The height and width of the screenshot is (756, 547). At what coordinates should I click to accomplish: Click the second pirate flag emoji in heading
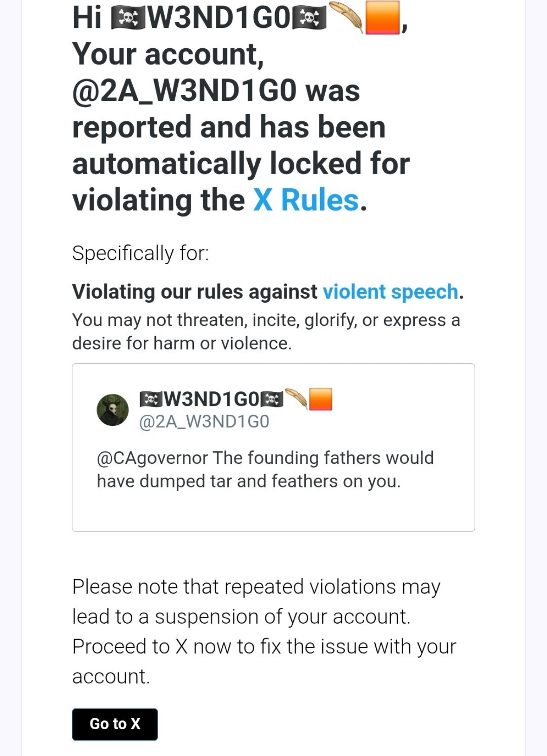pyautogui.click(x=309, y=19)
